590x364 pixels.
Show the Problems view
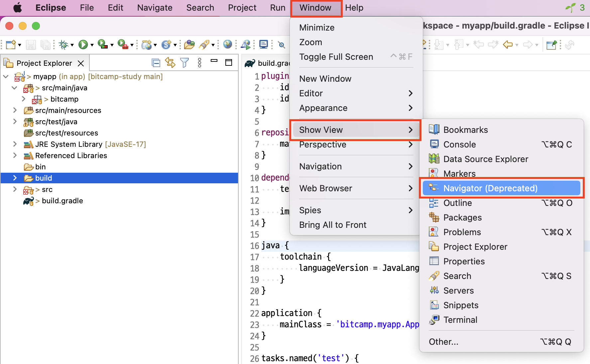coord(502,232)
